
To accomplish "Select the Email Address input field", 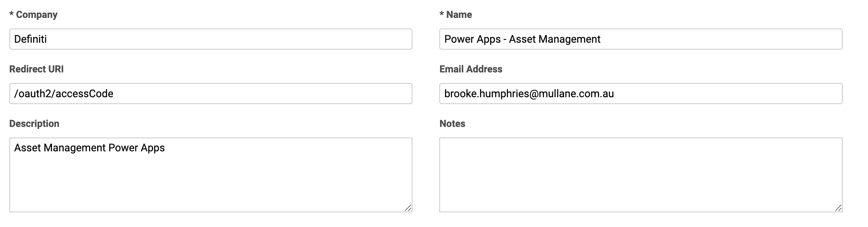I will pos(641,94).
